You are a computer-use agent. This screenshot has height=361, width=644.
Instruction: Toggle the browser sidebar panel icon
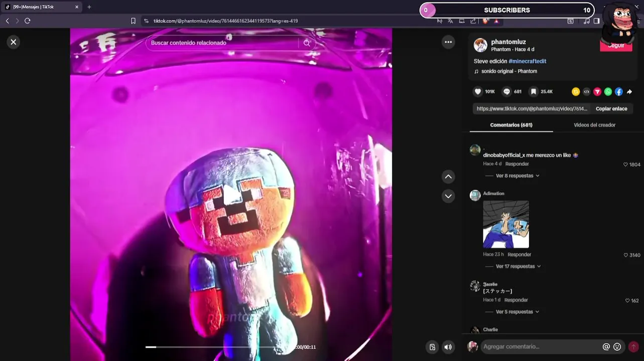tap(596, 21)
